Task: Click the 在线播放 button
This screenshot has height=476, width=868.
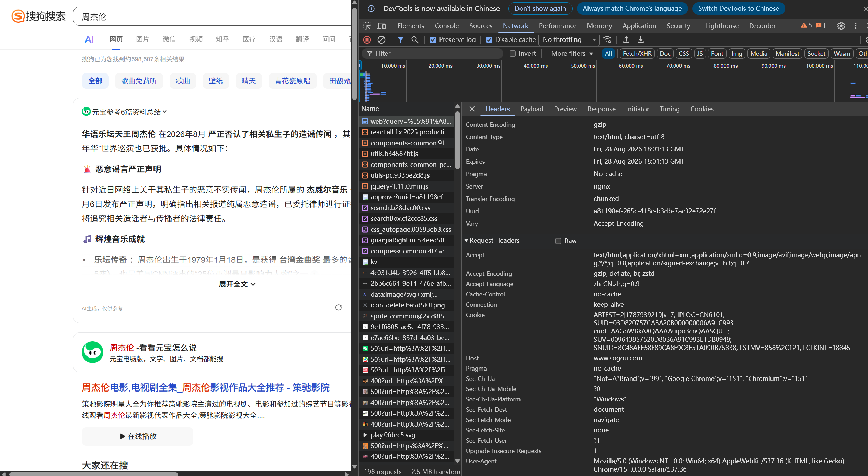Action: pos(138,436)
